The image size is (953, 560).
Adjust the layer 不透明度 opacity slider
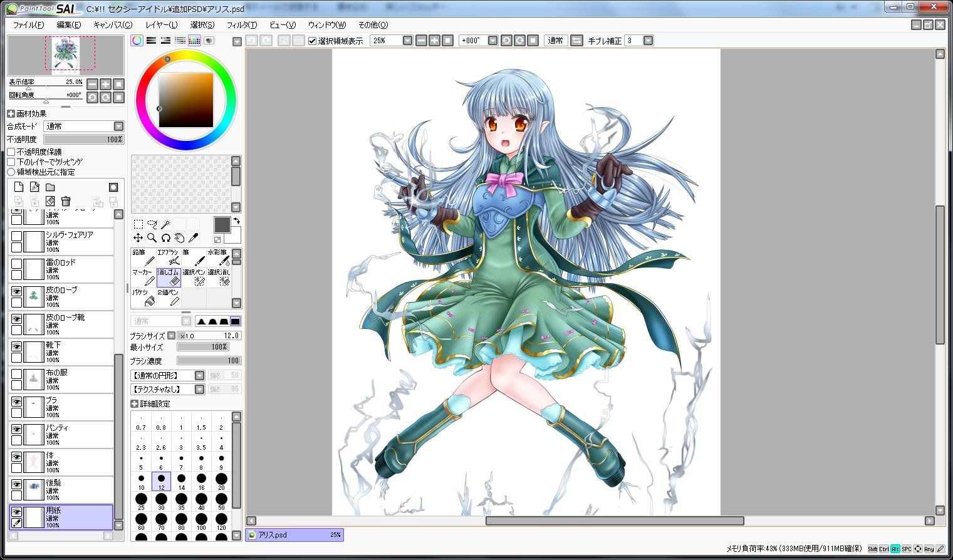point(83,140)
